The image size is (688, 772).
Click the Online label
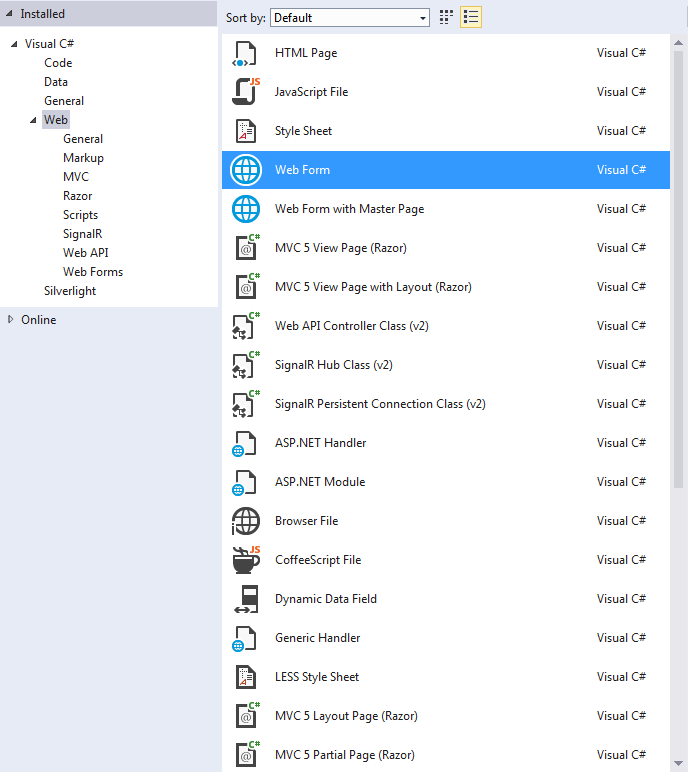(x=38, y=320)
